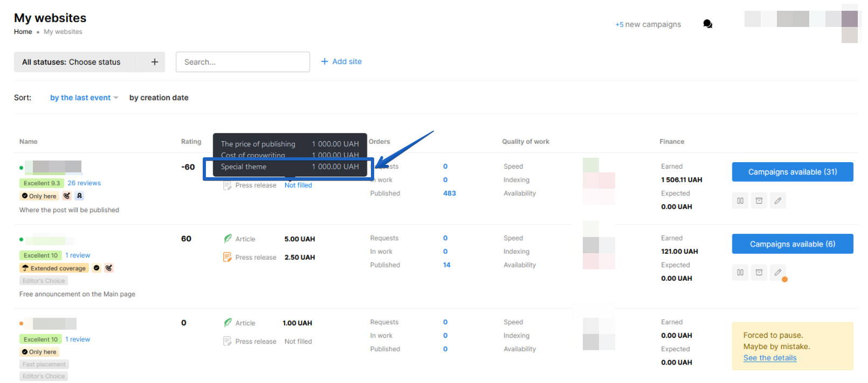Open Campaigns available (31) button
868x383 pixels.
pos(792,172)
